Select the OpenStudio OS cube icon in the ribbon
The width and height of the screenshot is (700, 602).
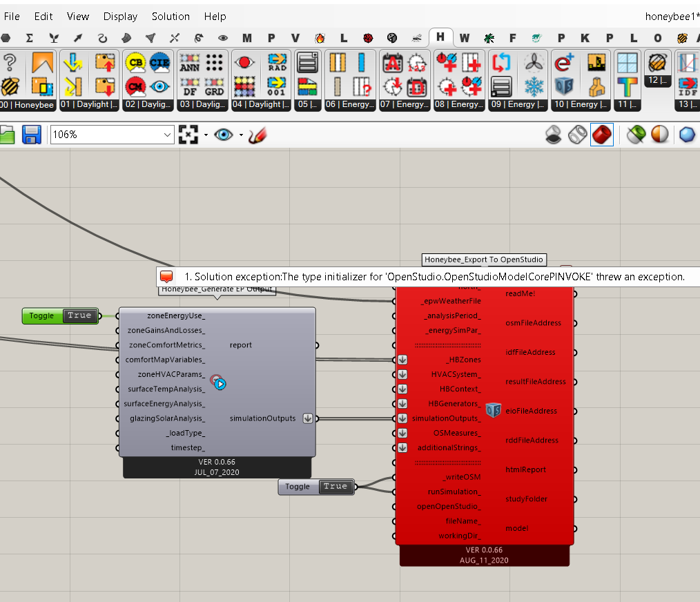point(563,86)
